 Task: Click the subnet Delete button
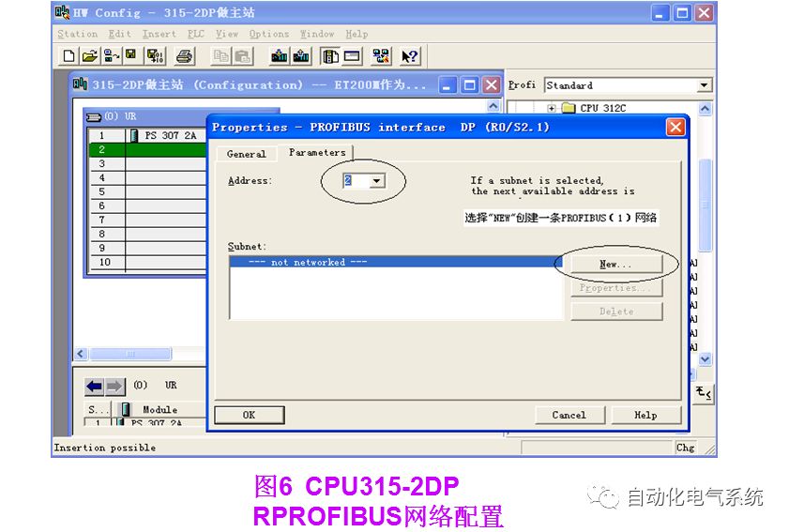(x=616, y=312)
